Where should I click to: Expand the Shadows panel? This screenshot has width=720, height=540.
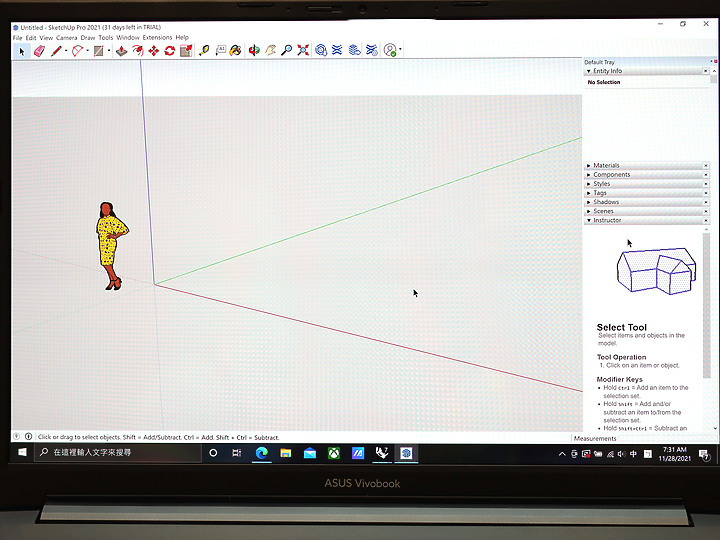[589, 202]
